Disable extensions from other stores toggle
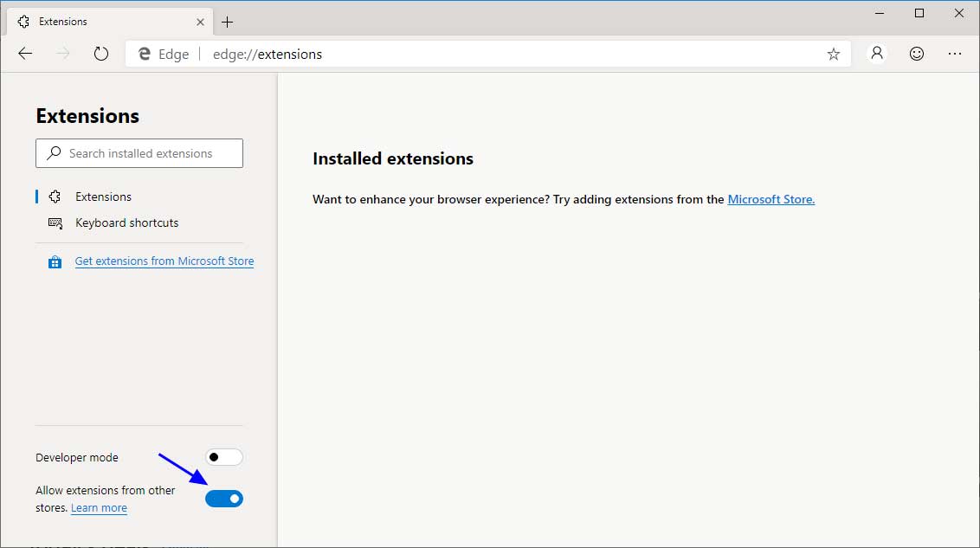The width and height of the screenshot is (980, 548). [223, 498]
